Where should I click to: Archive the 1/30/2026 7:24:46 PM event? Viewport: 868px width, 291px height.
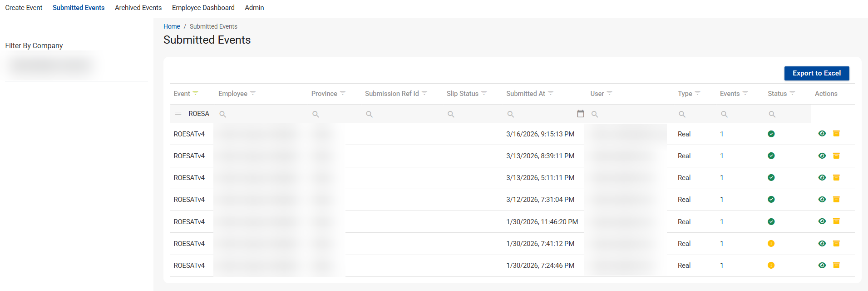tap(836, 265)
